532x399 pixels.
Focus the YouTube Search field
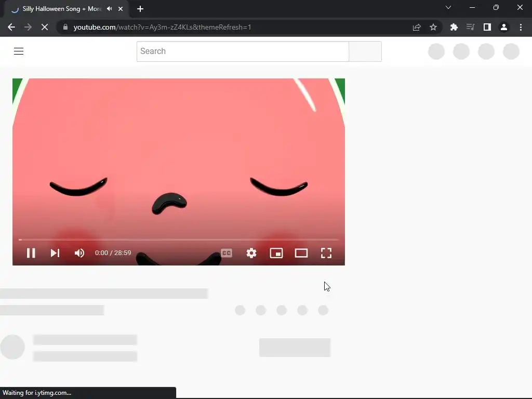point(243,51)
